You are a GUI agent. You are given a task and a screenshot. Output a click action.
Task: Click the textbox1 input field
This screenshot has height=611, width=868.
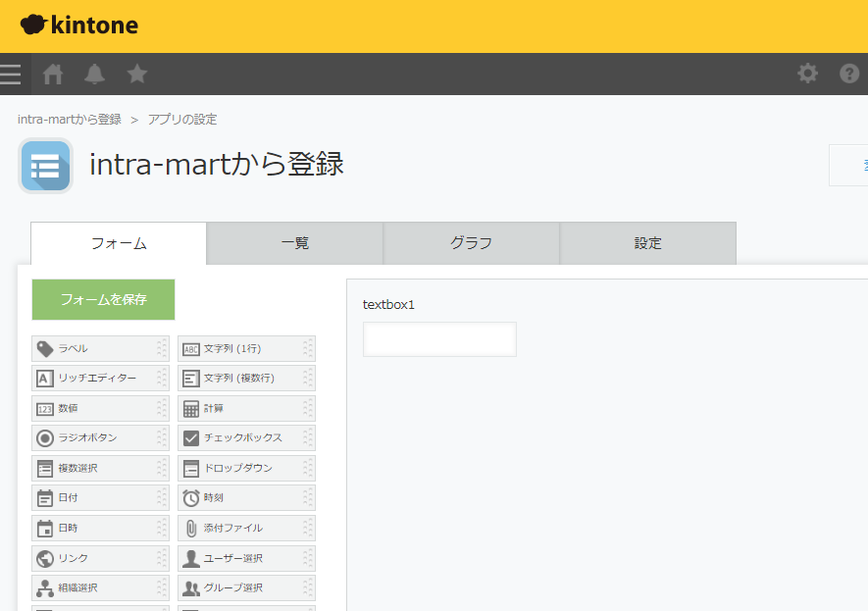[439, 339]
